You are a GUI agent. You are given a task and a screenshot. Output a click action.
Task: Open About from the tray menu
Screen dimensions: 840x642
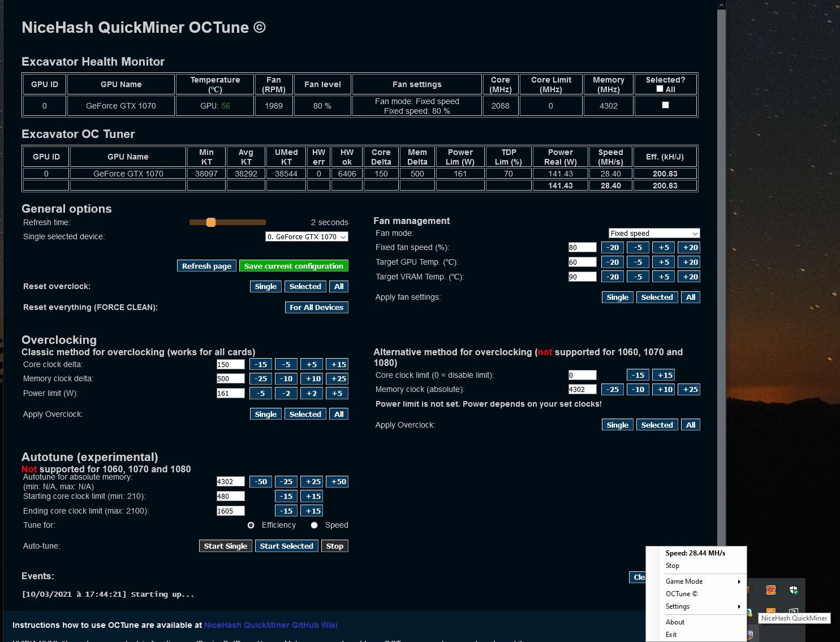tap(675, 622)
